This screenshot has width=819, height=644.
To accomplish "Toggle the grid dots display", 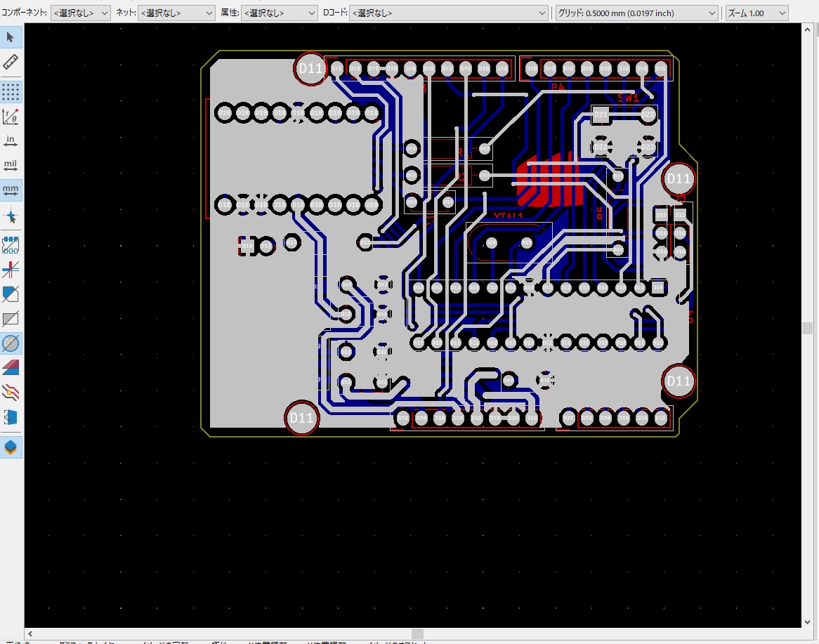I will tap(11, 91).
